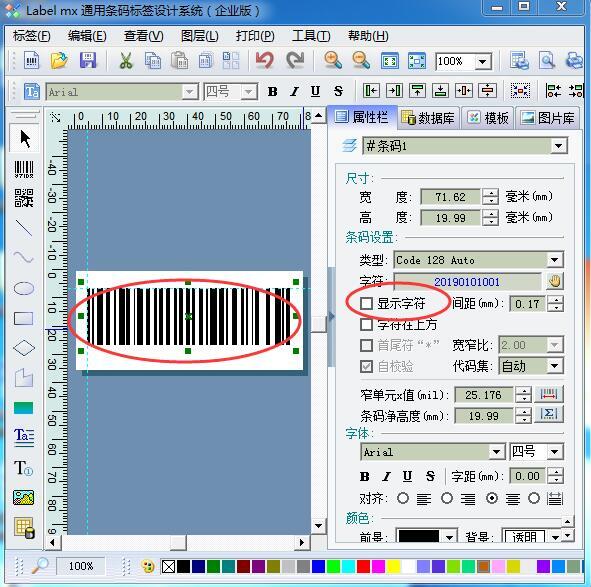
Task: Click the bold B button in properties
Action: [x=364, y=477]
